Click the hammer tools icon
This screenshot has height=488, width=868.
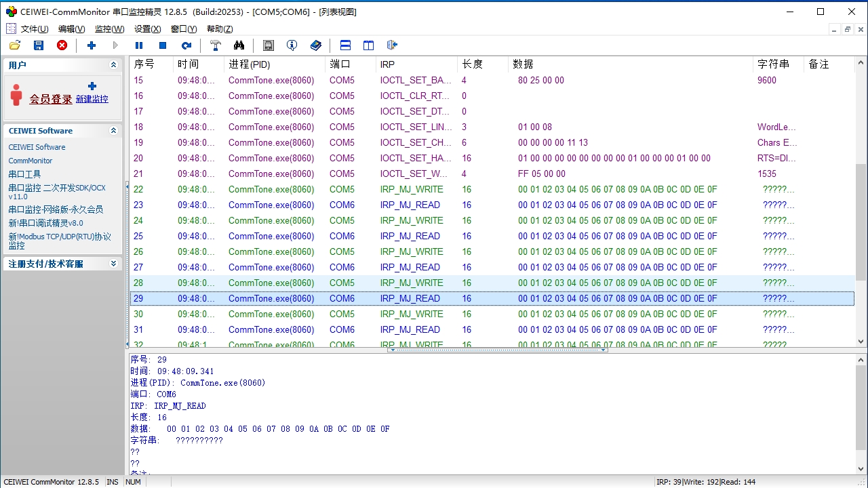coord(216,45)
